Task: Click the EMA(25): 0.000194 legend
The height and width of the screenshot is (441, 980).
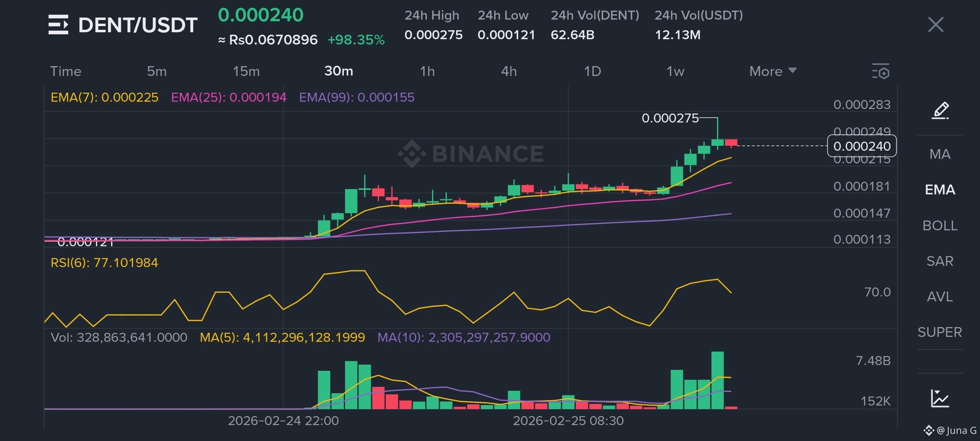Action: 229,97
